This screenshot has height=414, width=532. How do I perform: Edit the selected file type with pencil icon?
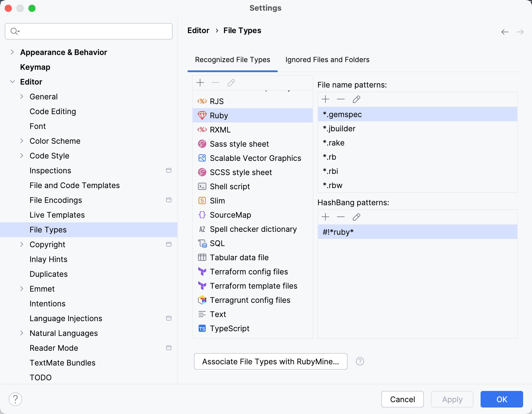click(x=231, y=83)
